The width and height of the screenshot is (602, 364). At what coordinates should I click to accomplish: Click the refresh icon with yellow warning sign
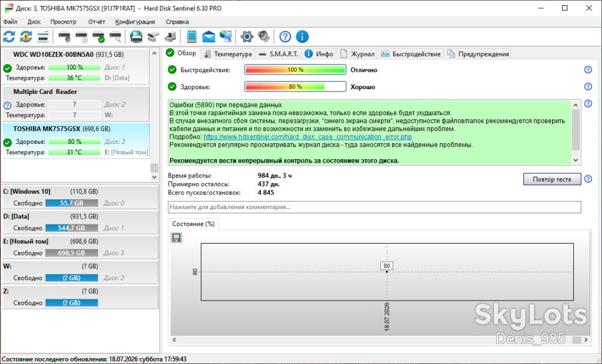pos(26,37)
